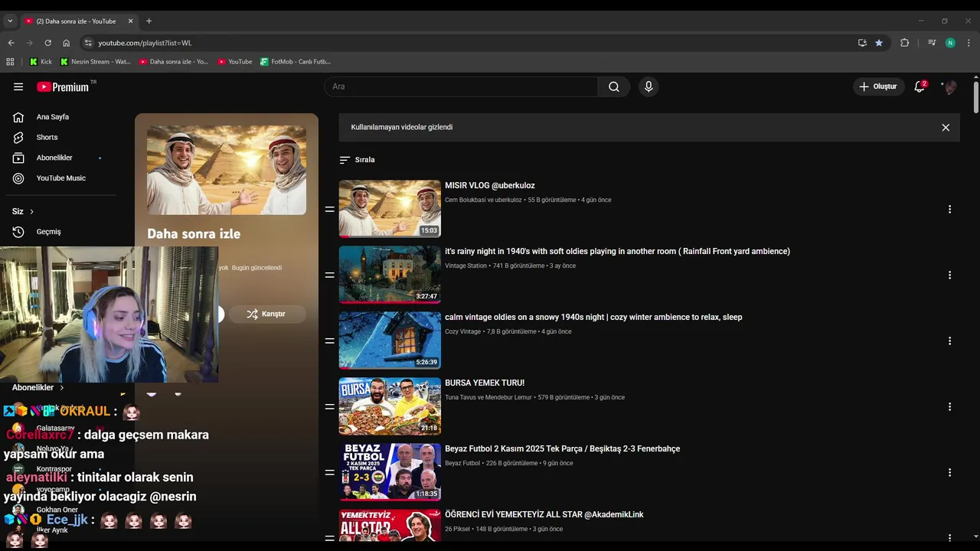The width and height of the screenshot is (980, 551).
Task: Open the YouTube bookmark in bookmarks bar
Action: pyautogui.click(x=235, y=61)
